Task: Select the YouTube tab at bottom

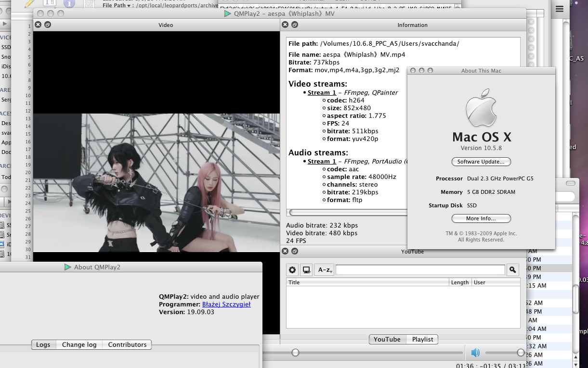Action: click(x=387, y=339)
